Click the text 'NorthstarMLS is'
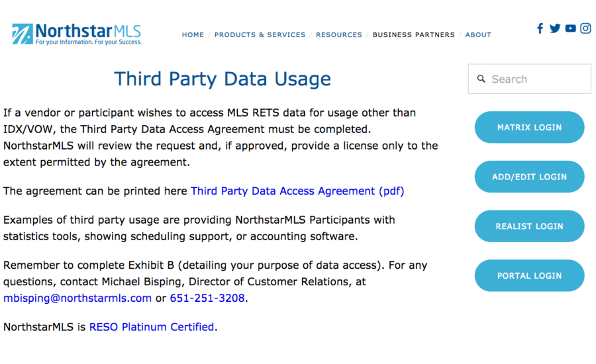Image resolution: width=596 pixels, height=364 pixels. 44,327
